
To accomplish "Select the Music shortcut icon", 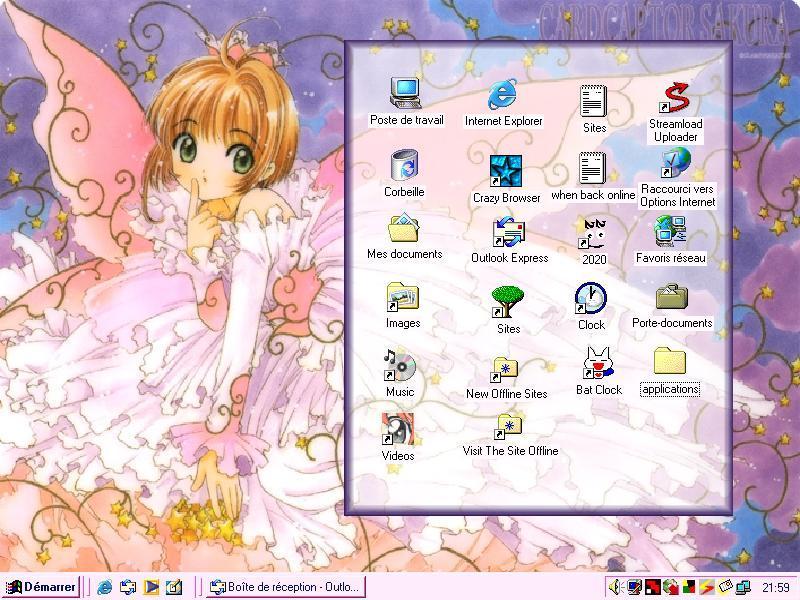I will (400, 373).
